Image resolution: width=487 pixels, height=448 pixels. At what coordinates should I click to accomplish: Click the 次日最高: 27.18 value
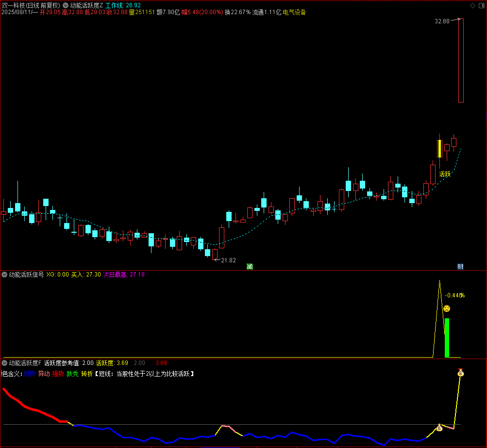(x=124, y=275)
